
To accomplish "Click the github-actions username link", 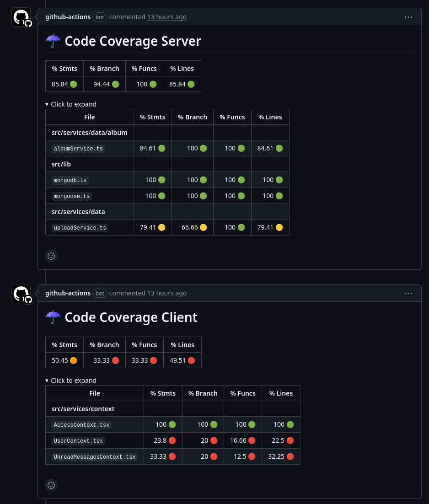I will coord(68,16).
